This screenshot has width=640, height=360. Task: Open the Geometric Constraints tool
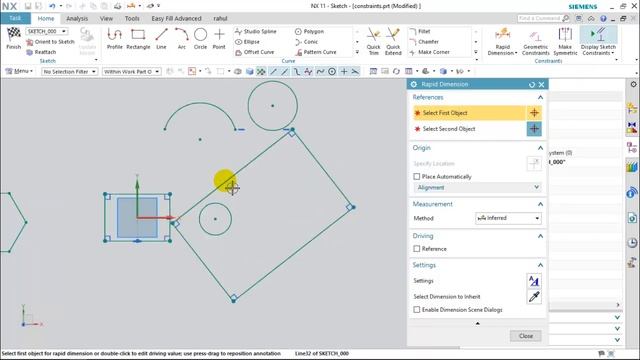click(536, 42)
